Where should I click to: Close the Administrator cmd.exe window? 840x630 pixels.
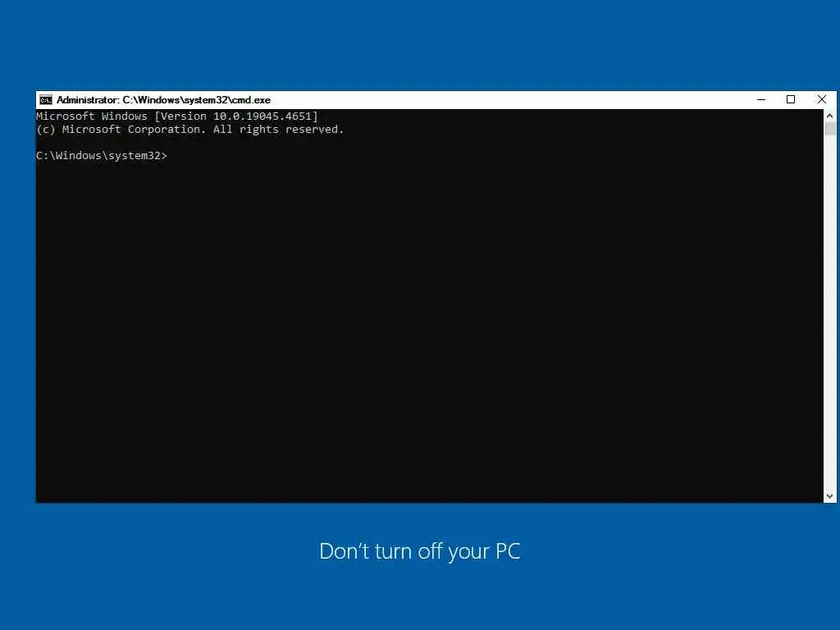[822, 99]
